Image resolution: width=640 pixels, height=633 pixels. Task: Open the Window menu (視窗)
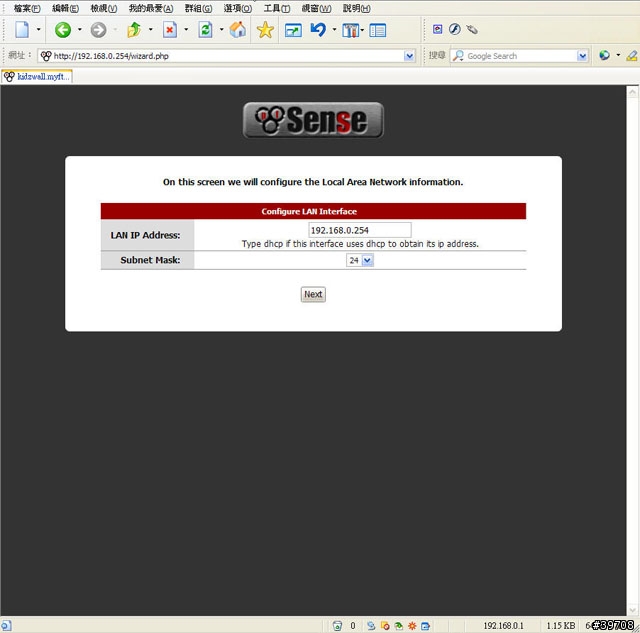tap(316, 8)
